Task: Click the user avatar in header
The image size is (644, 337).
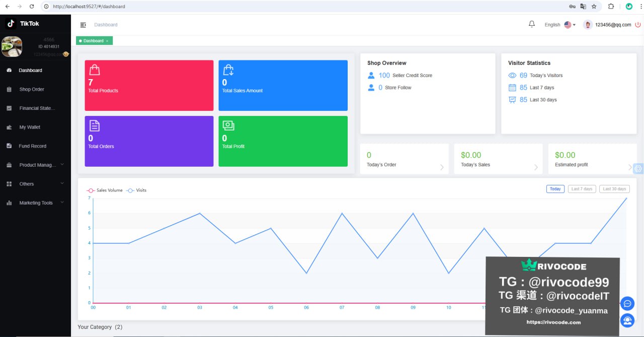Action: [x=588, y=25]
